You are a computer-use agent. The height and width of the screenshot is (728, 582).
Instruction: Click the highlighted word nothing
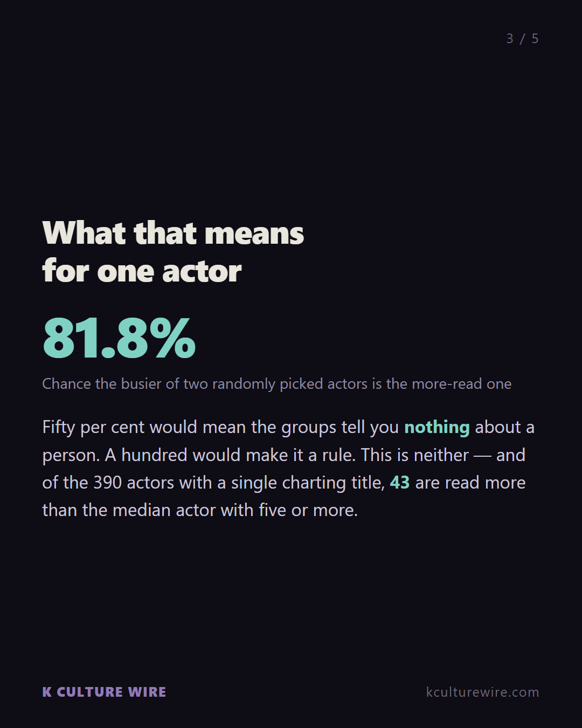(437, 427)
